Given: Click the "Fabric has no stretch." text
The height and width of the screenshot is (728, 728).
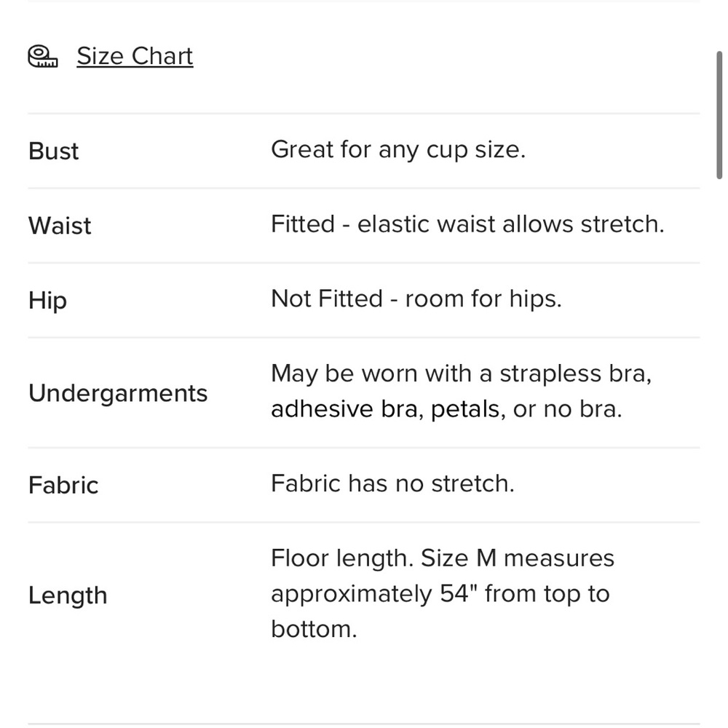Looking at the screenshot, I should coord(392,483).
